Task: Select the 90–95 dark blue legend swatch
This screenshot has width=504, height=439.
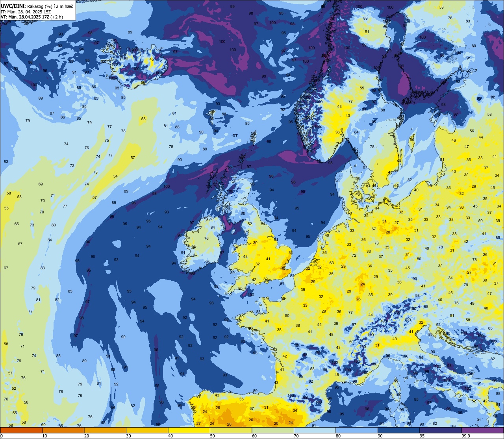Action: (398, 430)
